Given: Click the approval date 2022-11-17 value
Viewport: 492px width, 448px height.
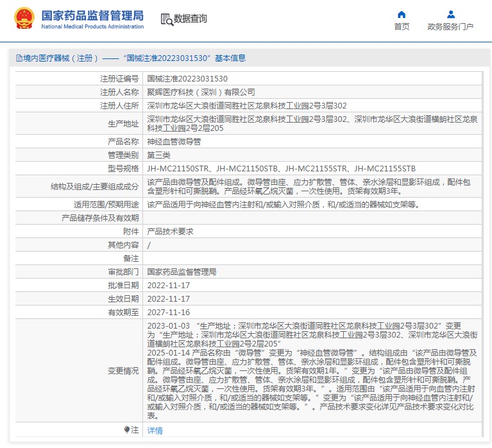Looking at the screenshot, I should 168,286.
